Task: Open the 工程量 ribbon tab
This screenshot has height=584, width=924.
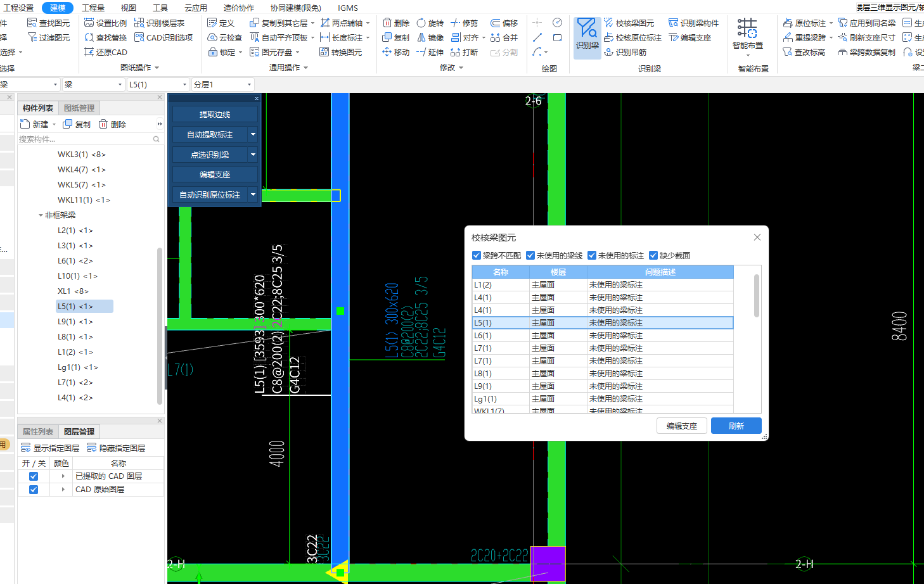Action: pyautogui.click(x=93, y=8)
